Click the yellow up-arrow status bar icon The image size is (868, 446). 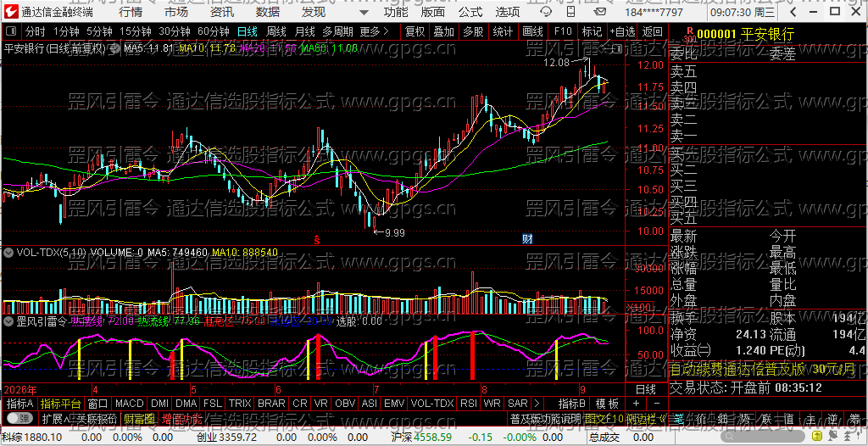817,436
